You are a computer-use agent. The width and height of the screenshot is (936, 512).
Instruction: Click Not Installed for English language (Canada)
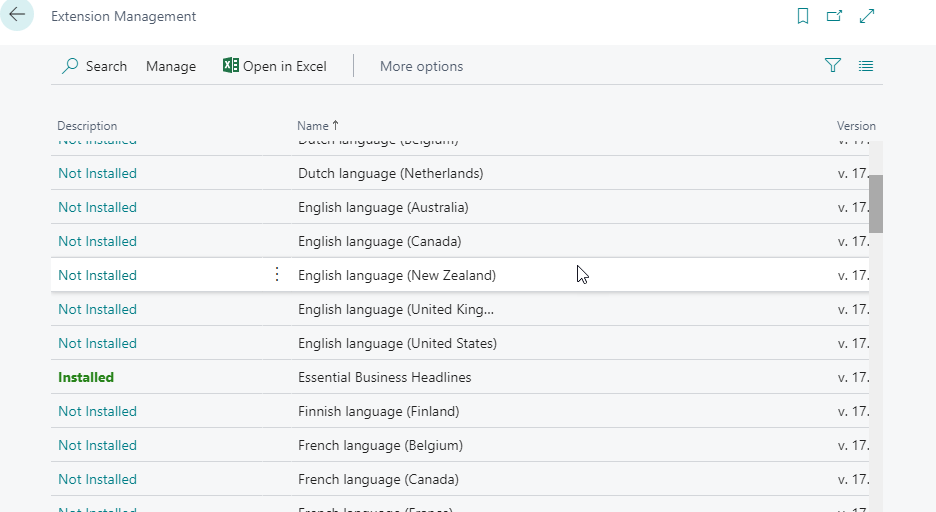pos(97,241)
